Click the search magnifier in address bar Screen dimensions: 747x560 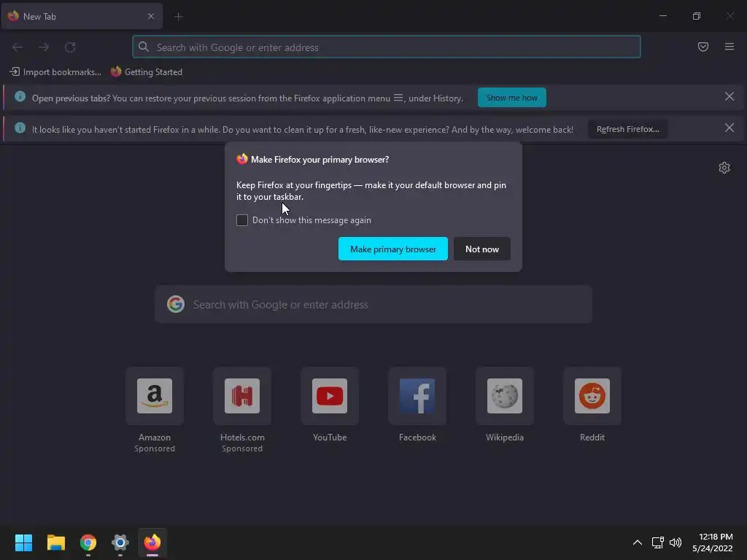click(x=144, y=47)
